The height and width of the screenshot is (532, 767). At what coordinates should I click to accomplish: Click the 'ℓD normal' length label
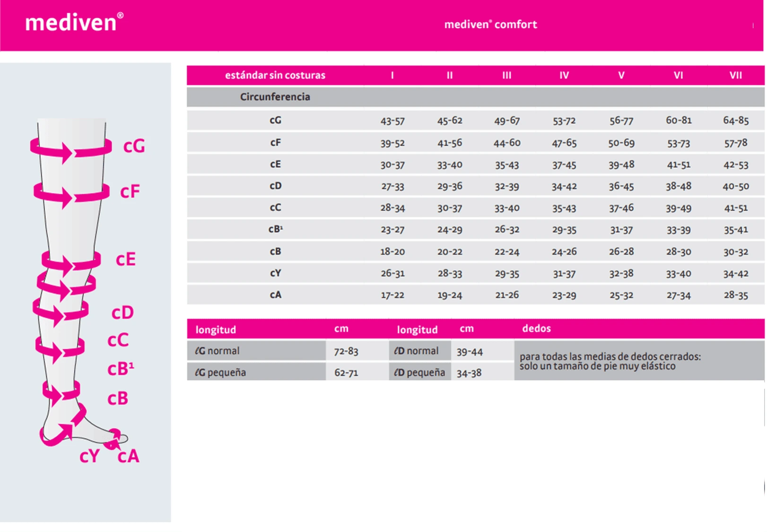417,351
